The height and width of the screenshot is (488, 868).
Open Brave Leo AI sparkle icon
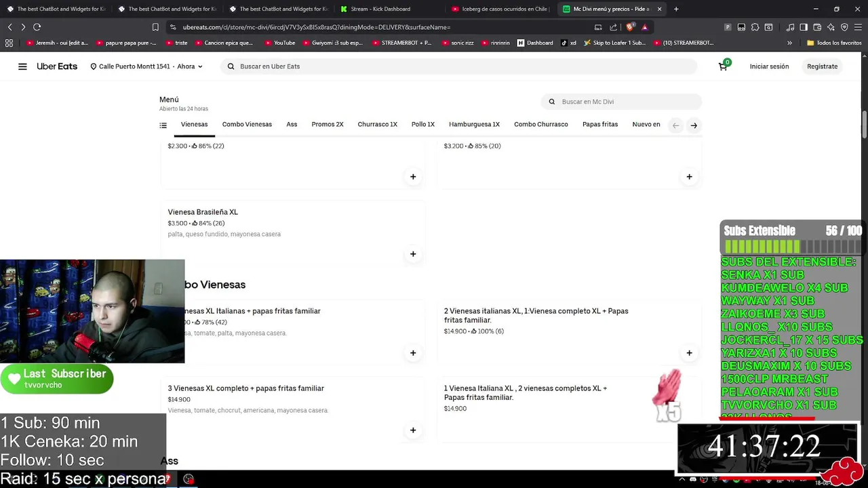click(x=831, y=27)
